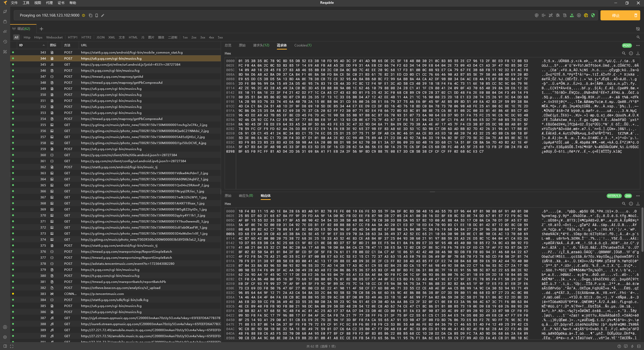Viewport: 644px width, 350px height.
Task: Filter by Https protocol
Action: [x=38, y=37]
